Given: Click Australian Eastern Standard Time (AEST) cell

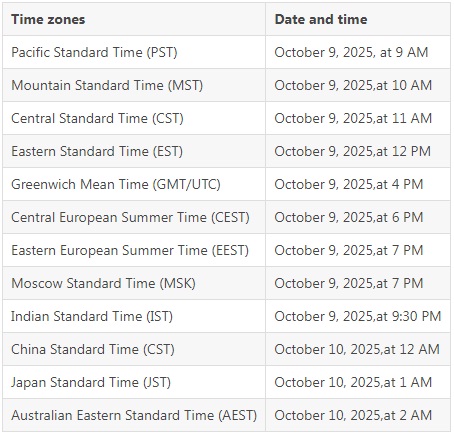Looking at the screenshot, I should (134, 415).
